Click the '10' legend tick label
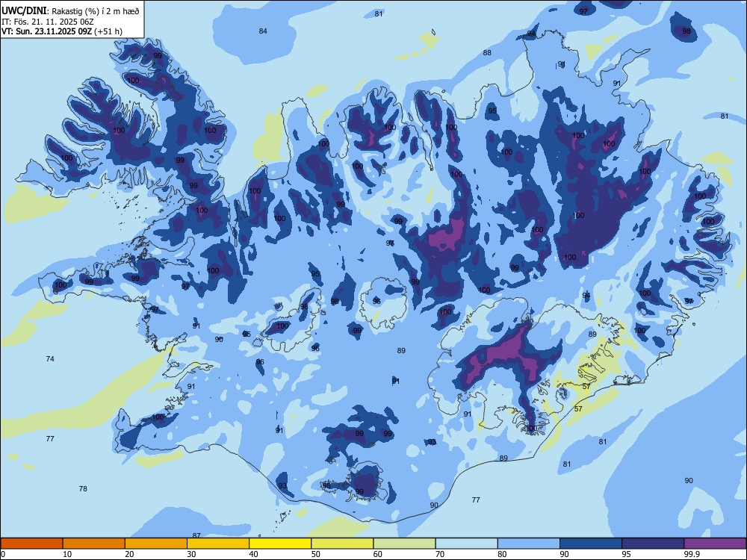Image resolution: width=747 pixels, height=560 pixels. [x=67, y=554]
